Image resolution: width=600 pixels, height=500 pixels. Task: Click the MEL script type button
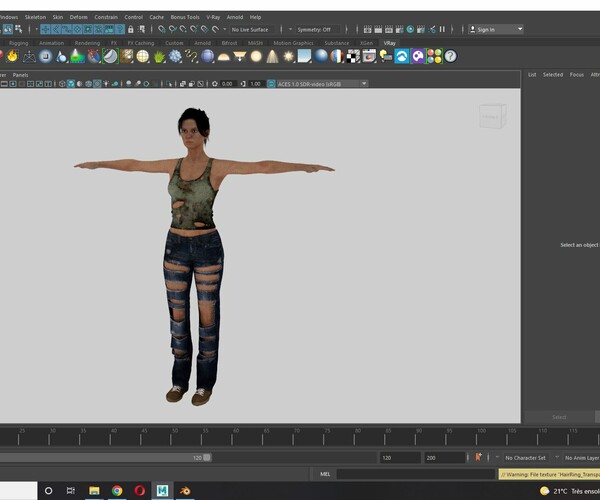pyautogui.click(x=325, y=474)
